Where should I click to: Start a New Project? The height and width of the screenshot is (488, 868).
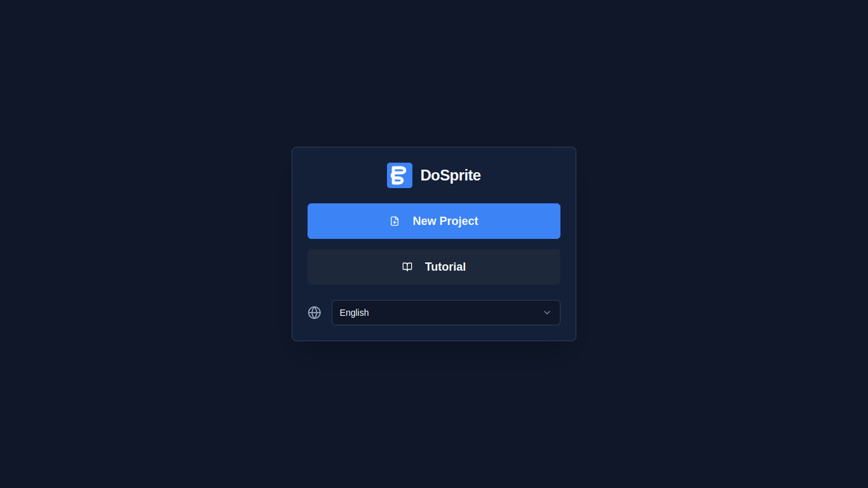point(434,221)
